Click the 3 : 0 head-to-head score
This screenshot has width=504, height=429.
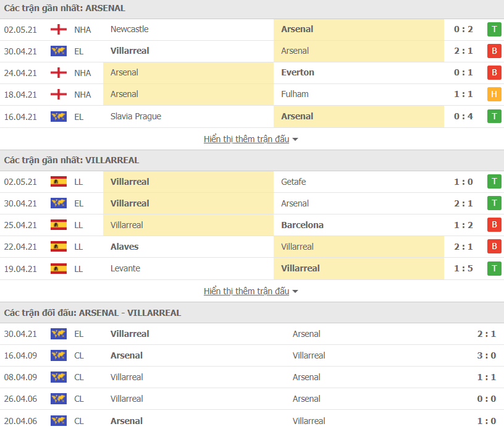tap(486, 355)
